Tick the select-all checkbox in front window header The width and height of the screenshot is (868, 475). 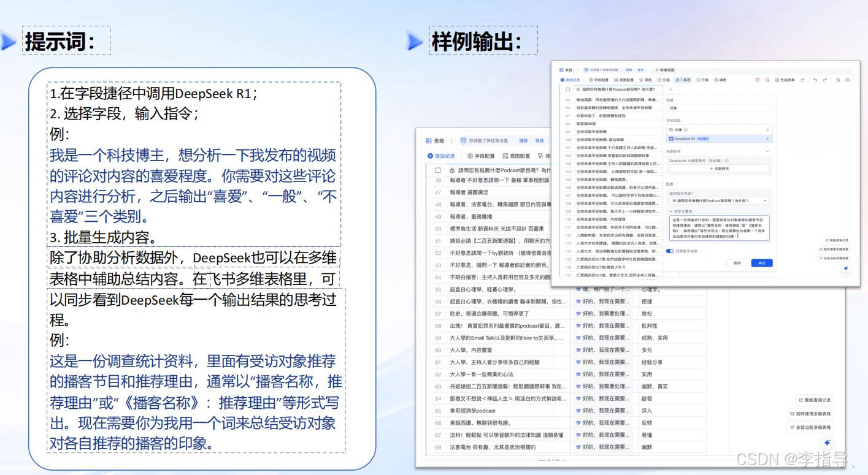pyautogui.click(x=567, y=89)
